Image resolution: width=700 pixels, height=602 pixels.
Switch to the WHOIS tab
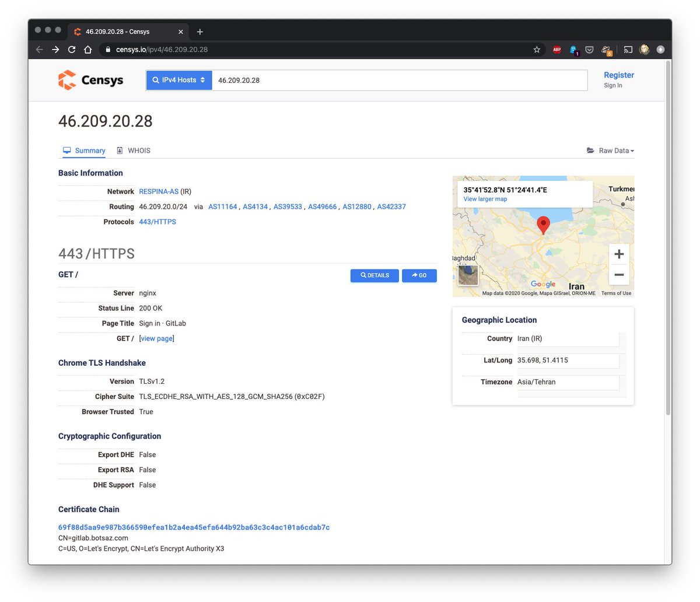(134, 150)
